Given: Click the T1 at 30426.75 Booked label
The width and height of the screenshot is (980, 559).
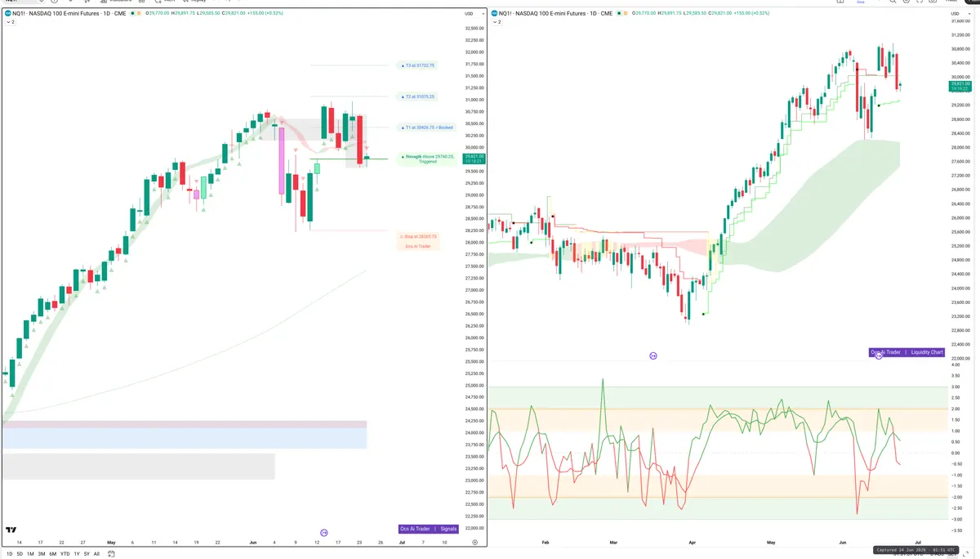Looking at the screenshot, I should [425, 127].
